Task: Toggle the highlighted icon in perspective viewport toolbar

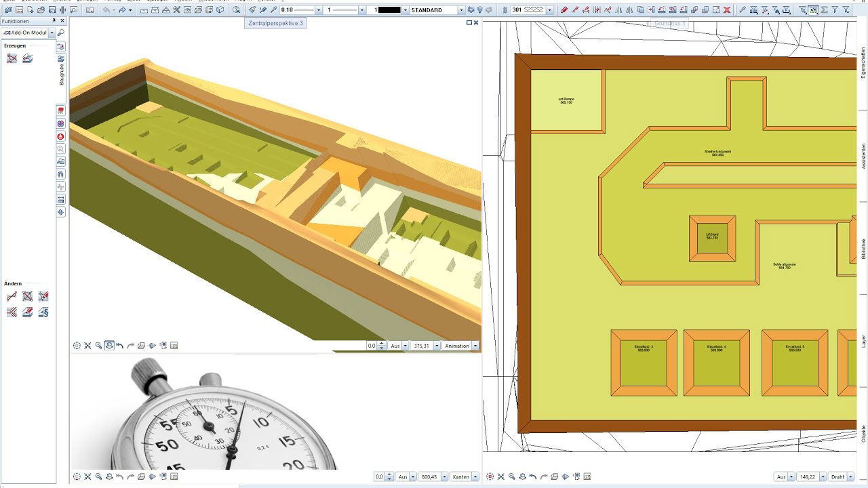Action: pyautogui.click(x=109, y=346)
